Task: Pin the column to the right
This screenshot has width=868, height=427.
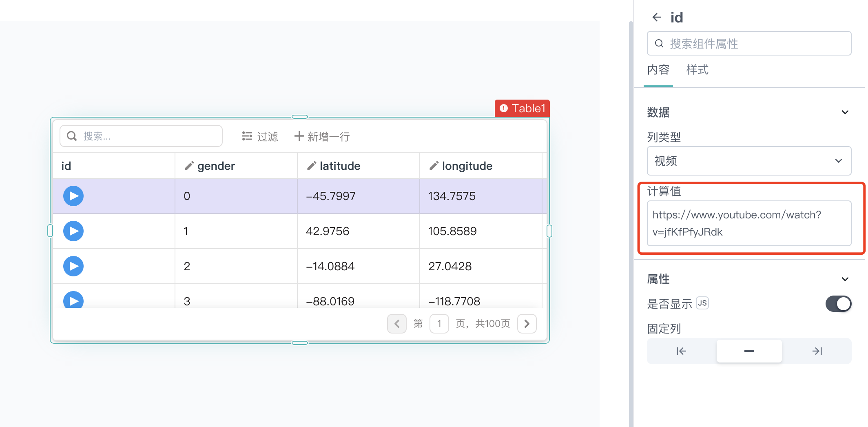Action: point(817,351)
